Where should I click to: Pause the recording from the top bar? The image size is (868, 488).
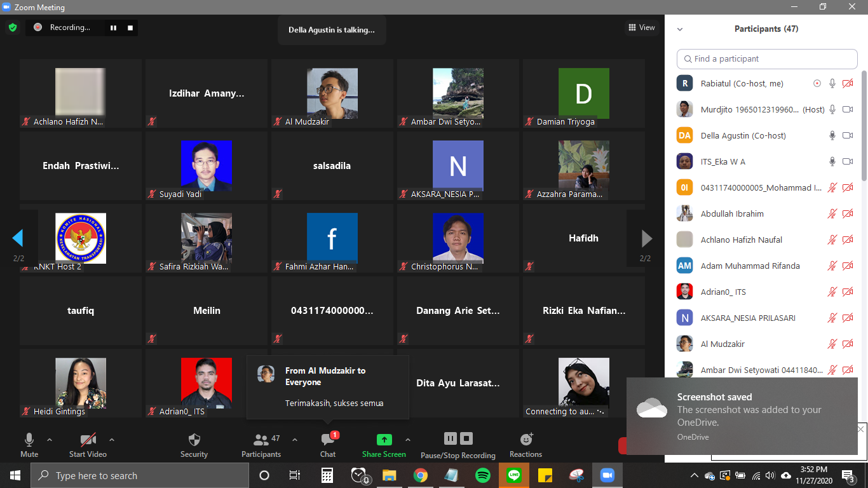(114, 28)
